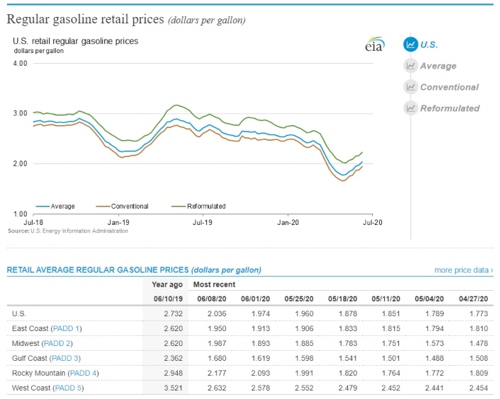Toggle the Average series in legend
The width and height of the screenshot is (500, 399).
point(55,206)
